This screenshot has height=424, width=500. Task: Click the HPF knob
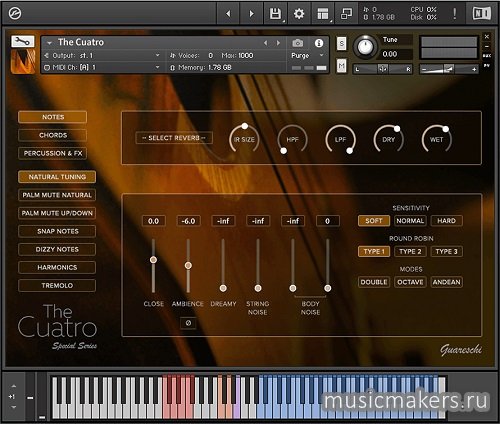pyautogui.click(x=292, y=139)
